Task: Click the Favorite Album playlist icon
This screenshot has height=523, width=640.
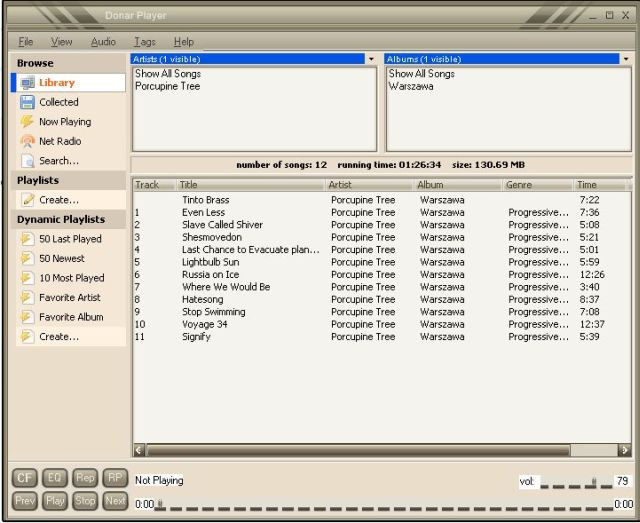Action: click(27, 317)
